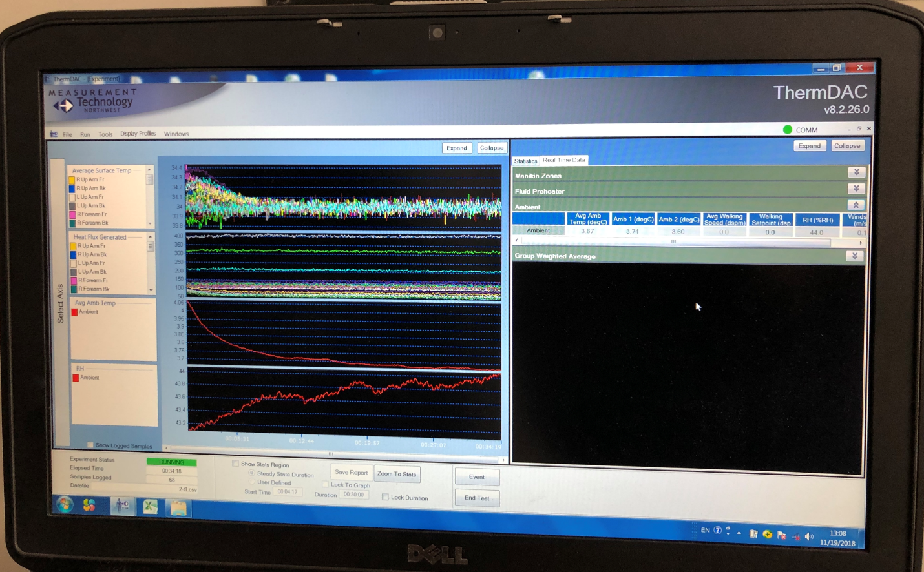Open the File menu
Viewport: 924px width, 572px height.
67,134
